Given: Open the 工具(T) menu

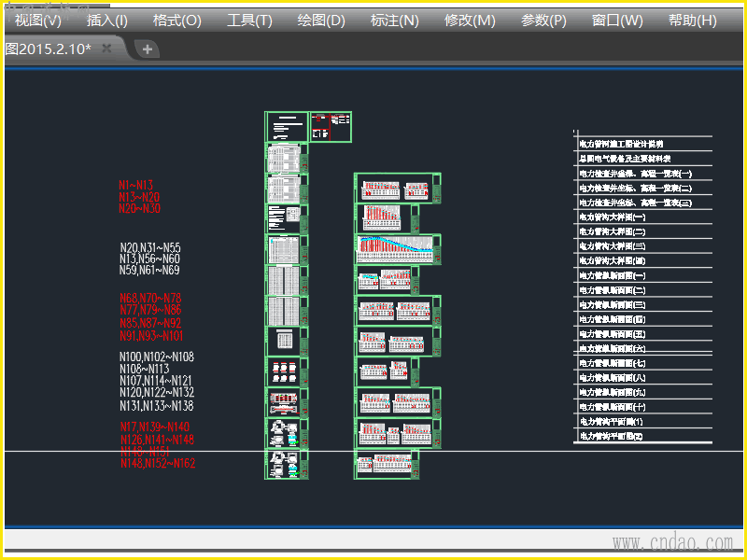Looking at the screenshot, I should (249, 21).
